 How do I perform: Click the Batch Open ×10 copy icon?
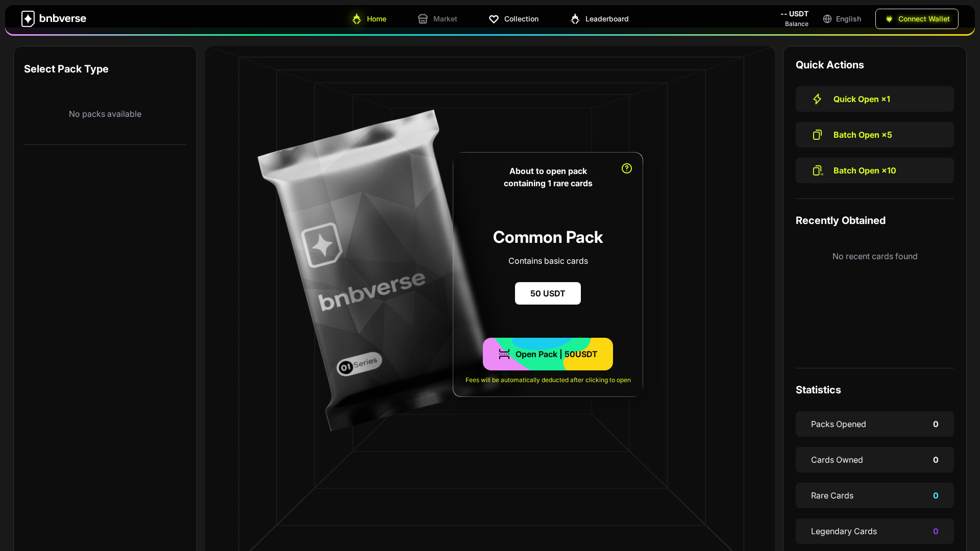[818, 170]
